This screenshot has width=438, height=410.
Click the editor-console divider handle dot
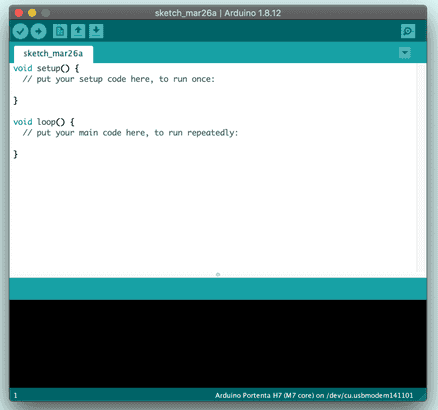[218, 275]
